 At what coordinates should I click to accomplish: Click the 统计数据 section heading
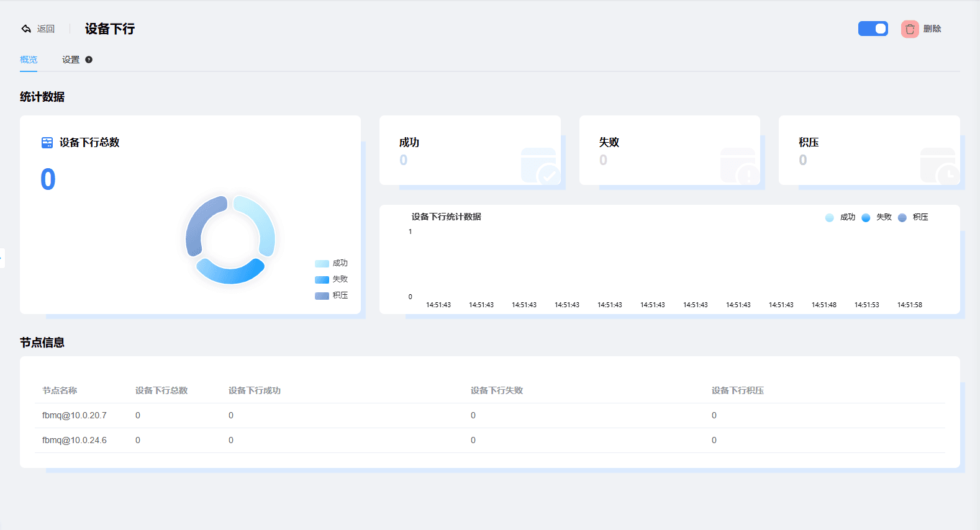pyautogui.click(x=42, y=97)
